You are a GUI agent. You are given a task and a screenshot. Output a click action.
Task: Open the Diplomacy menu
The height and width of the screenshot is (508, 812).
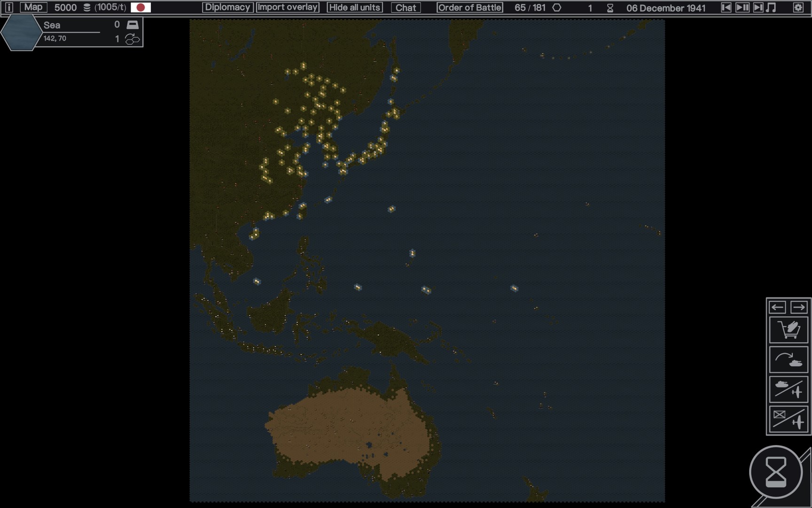227,8
